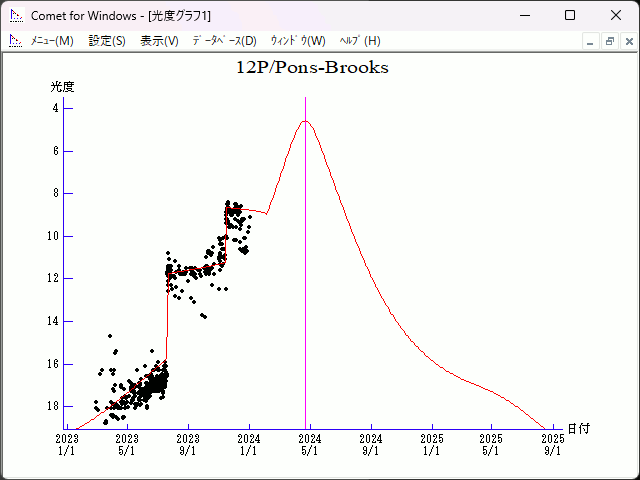Close the Comet for Windows application
Screen dimensions: 640x480
[x=616, y=16]
